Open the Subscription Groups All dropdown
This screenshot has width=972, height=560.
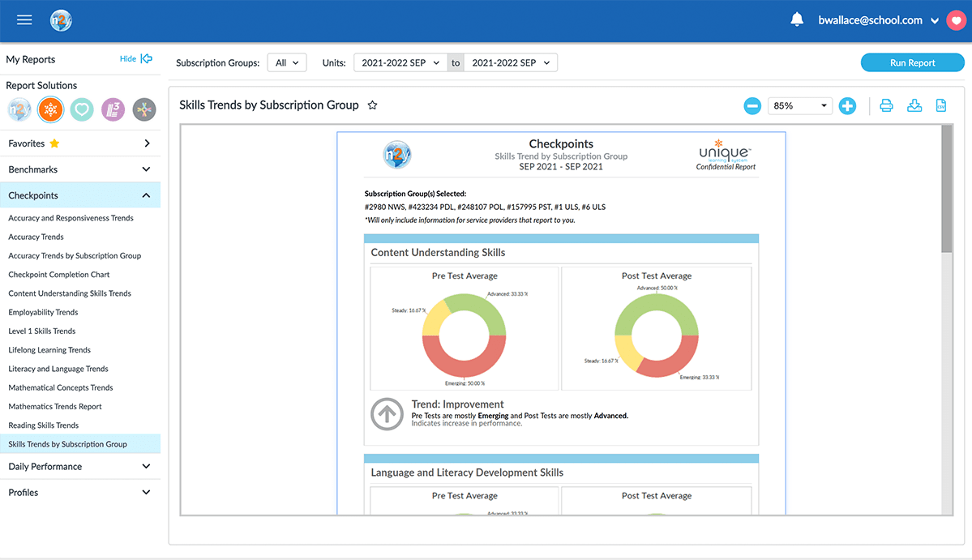point(287,62)
